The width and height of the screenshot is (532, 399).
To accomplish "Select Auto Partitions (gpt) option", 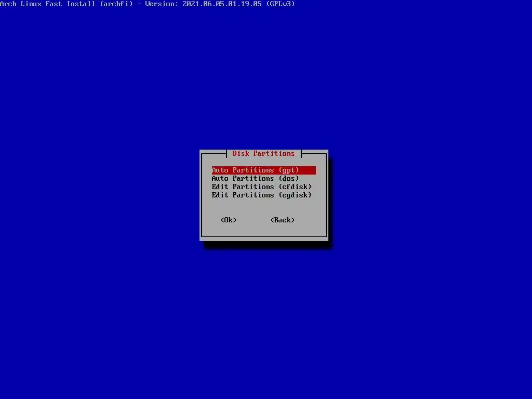I will point(263,170).
